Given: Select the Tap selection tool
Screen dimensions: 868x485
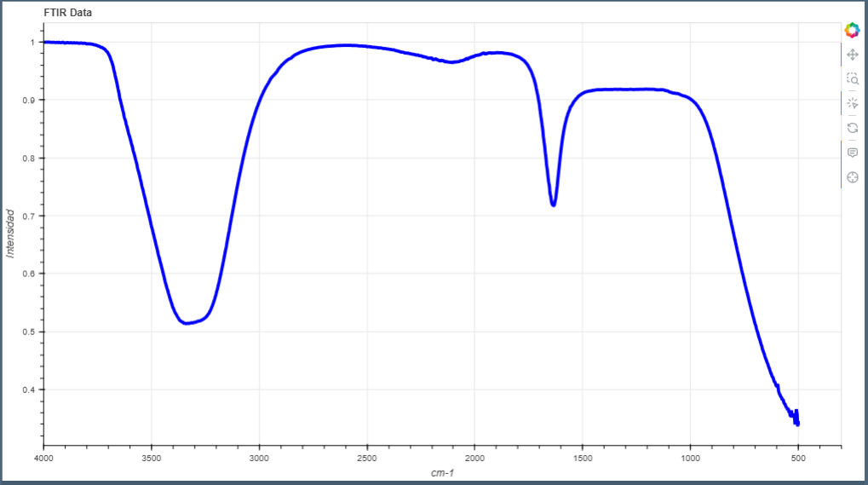Looking at the screenshot, I should tap(852, 103).
